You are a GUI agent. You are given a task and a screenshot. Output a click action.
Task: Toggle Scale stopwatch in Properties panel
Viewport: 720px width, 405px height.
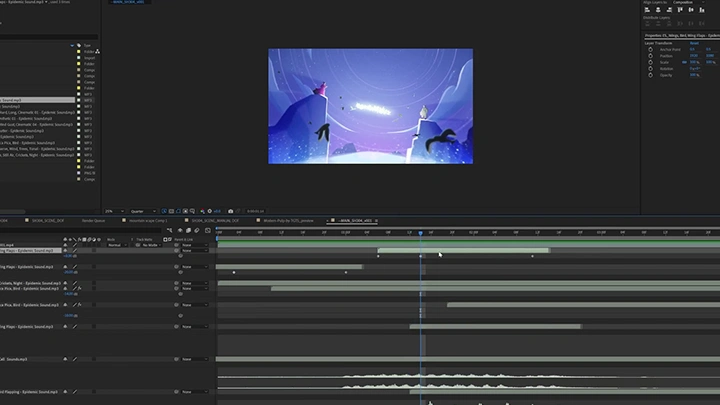pyautogui.click(x=650, y=62)
